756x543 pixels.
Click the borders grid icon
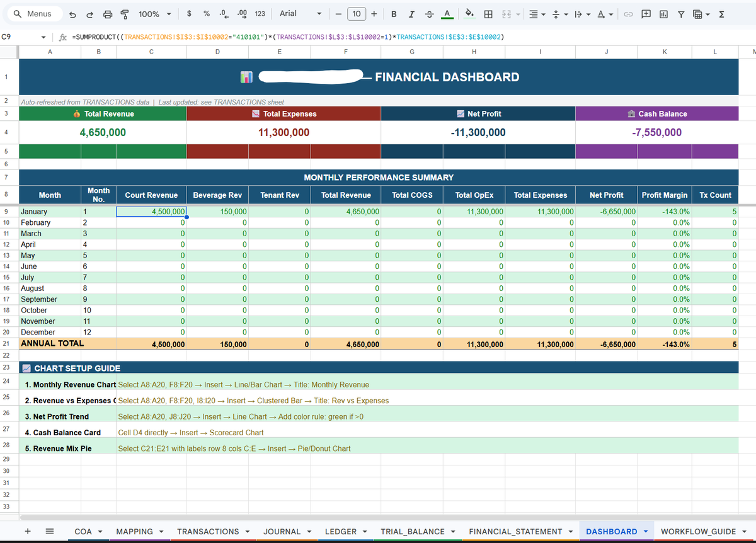(x=488, y=14)
